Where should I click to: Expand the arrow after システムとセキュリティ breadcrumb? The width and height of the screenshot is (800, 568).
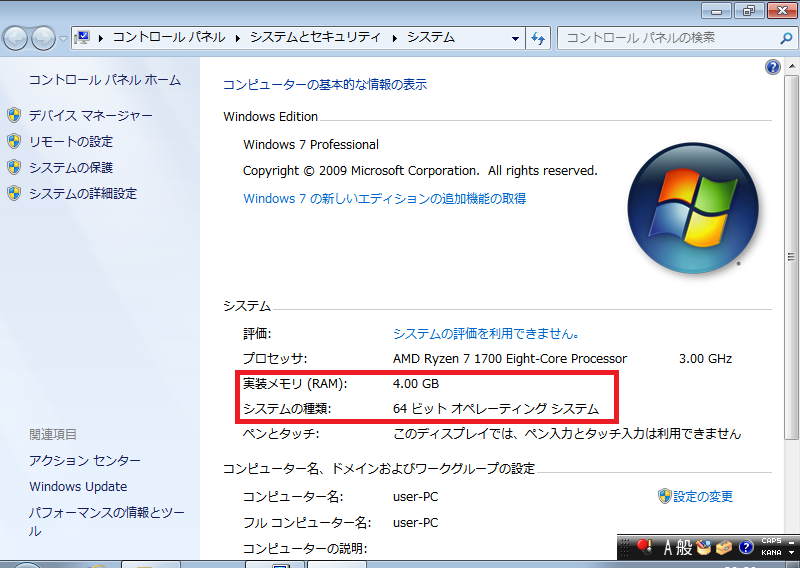pos(394,38)
